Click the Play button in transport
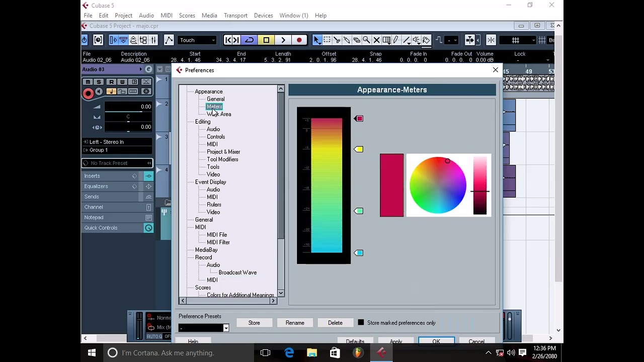This screenshot has height=362, width=644. click(283, 40)
